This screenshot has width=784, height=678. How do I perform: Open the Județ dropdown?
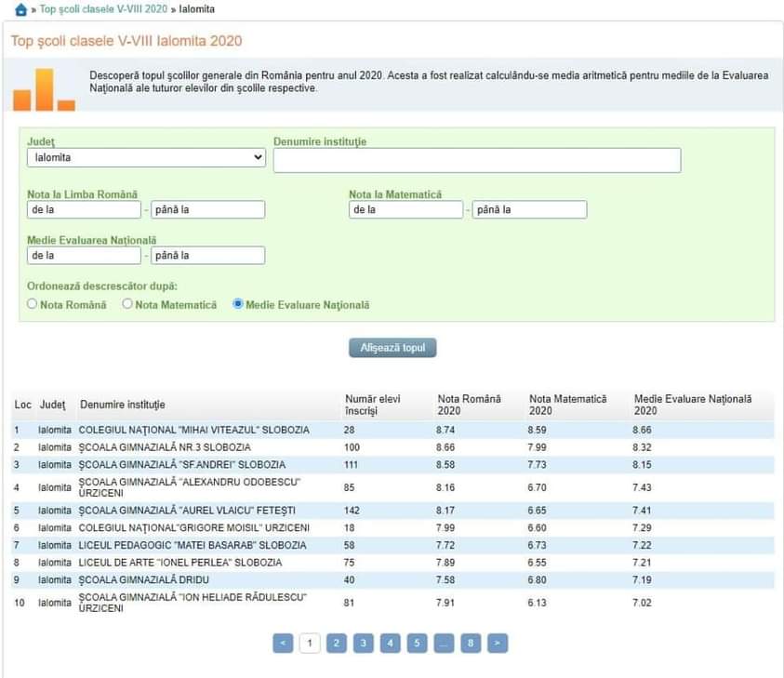(x=146, y=158)
